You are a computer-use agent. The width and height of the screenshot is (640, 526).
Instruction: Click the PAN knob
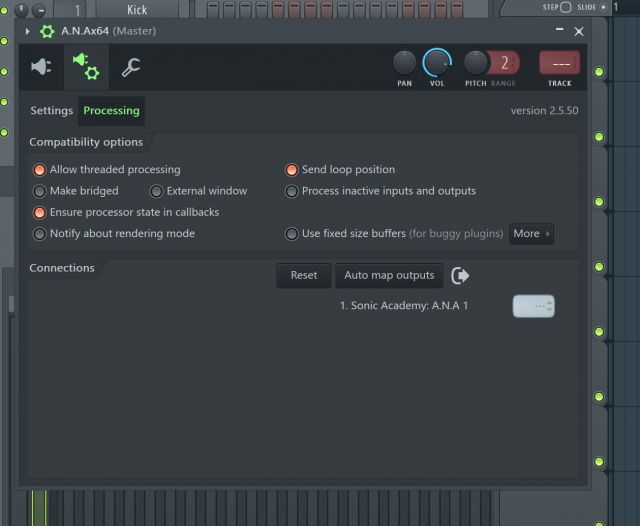pyautogui.click(x=404, y=63)
